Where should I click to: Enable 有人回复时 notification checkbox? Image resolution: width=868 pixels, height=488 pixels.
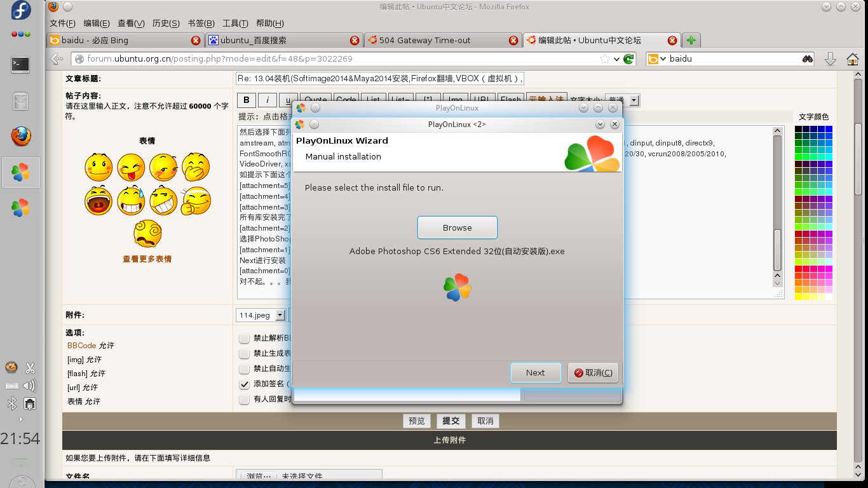(x=244, y=400)
